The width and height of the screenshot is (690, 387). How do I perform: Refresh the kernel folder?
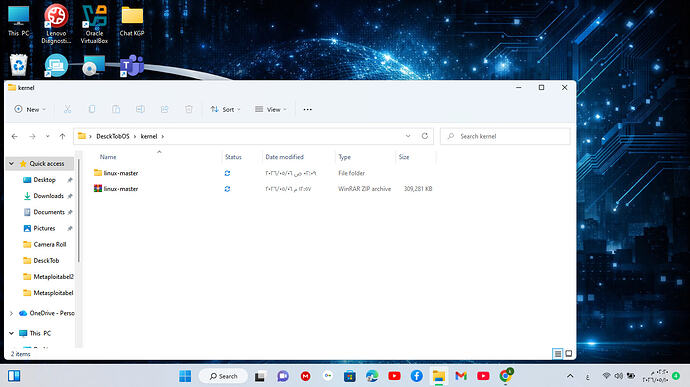pos(425,136)
